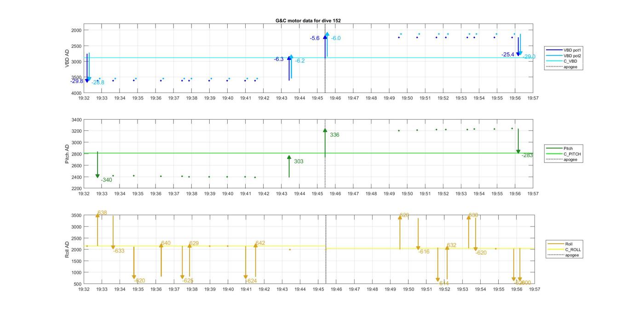Viewport: 644px width, 319px height.
Task: Click the '629' roll data label
Action: (x=194, y=244)
